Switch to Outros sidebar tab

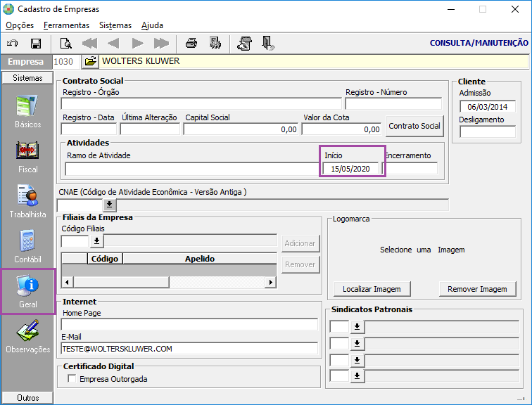tap(27, 397)
